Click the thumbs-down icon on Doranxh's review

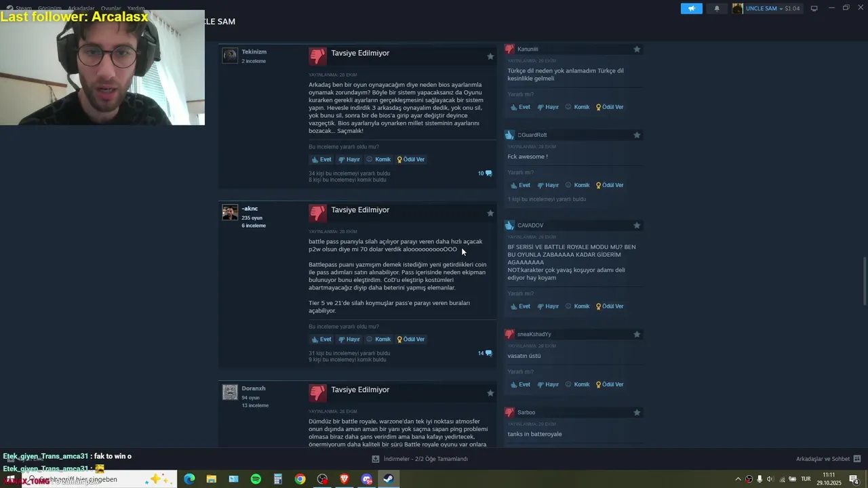317,392
